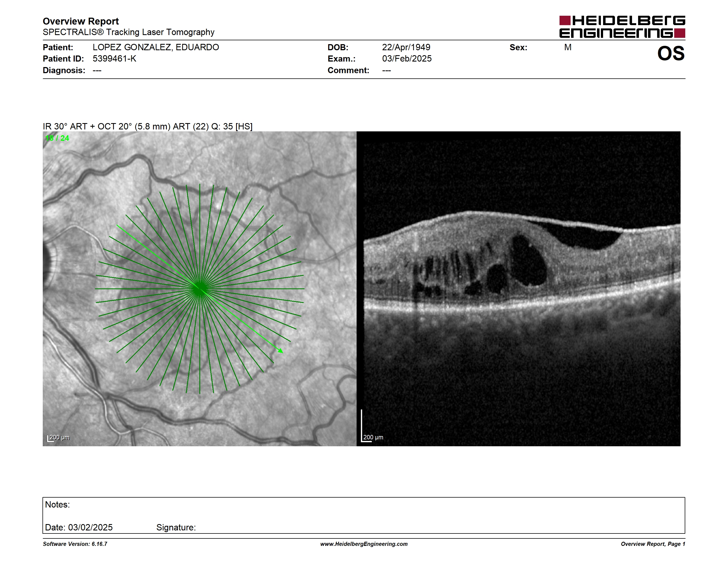Click the 'OS' eye laterality label
Viewport: 728px width, 563px height.
tap(671, 54)
